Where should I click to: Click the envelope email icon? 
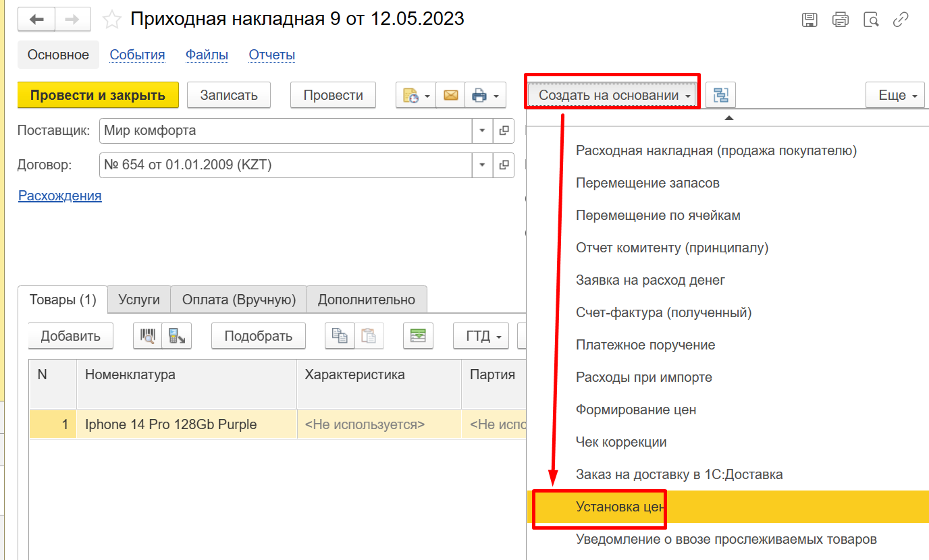450,96
